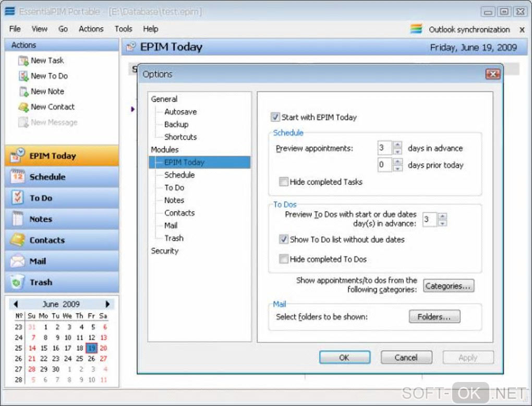
Task: Enable Hide completed To Dos checkbox
Action: (283, 259)
